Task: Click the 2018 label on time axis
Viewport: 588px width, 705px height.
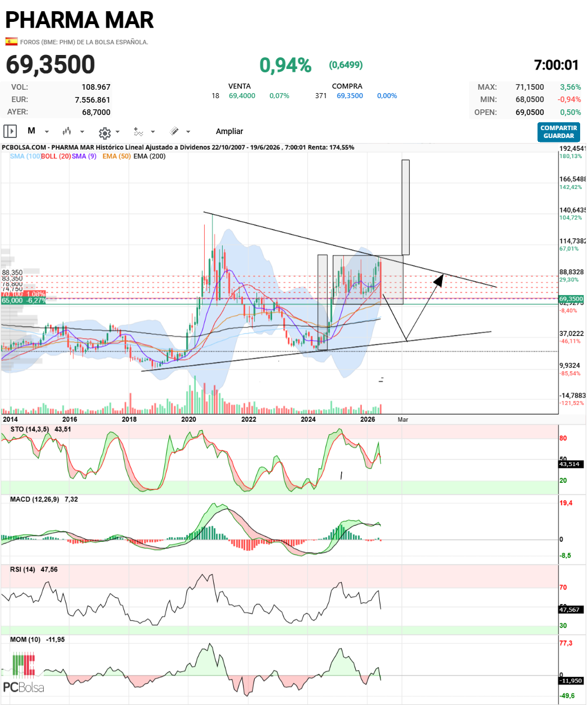Action: (129, 420)
